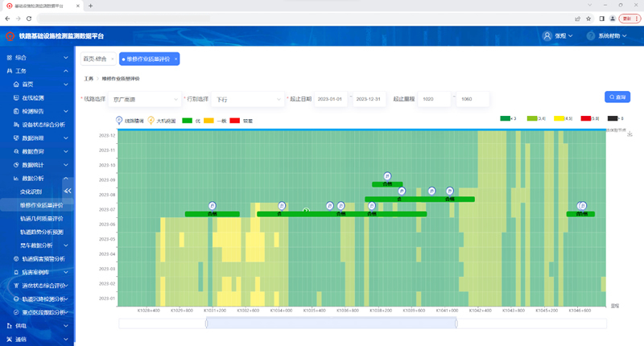Click the 数据统计 pie chart icon
The width and height of the screenshot is (644, 346).
click(x=17, y=164)
